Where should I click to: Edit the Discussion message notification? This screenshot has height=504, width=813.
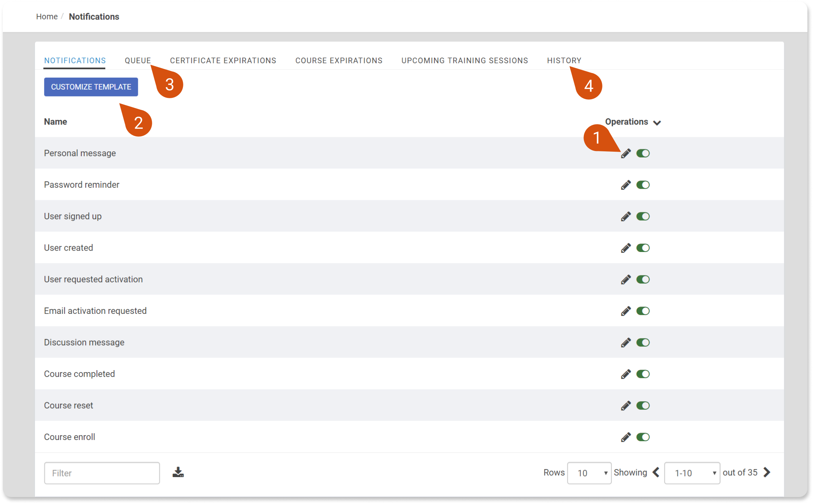point(625,343)
